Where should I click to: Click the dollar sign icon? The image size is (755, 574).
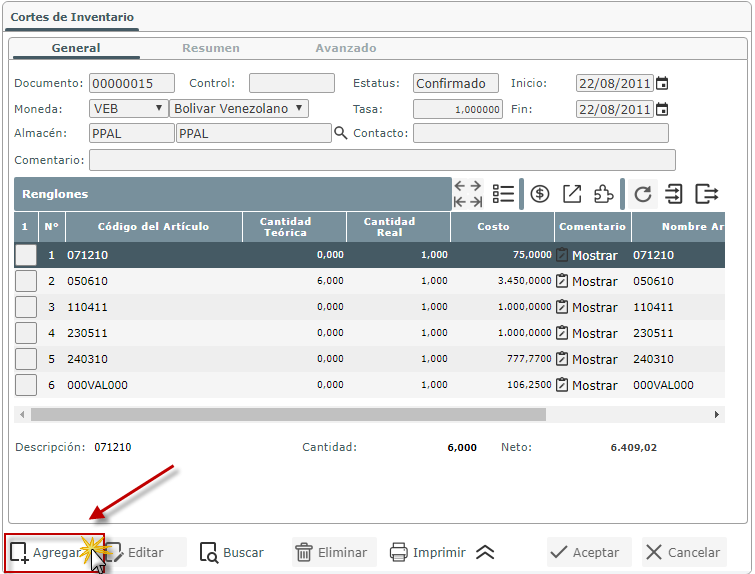540,194
